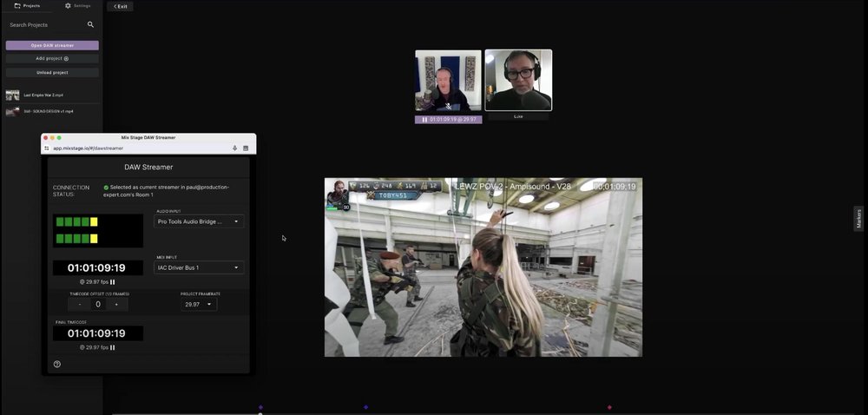Close the DAW Streamer popup window
Viewport: 868px width, 415px height.
(45, 138)
